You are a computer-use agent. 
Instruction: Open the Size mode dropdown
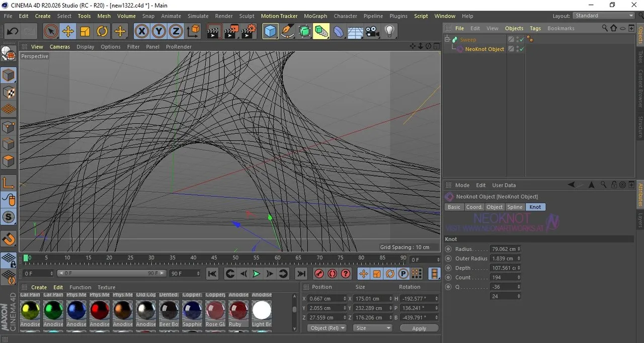tap(372, 328)
